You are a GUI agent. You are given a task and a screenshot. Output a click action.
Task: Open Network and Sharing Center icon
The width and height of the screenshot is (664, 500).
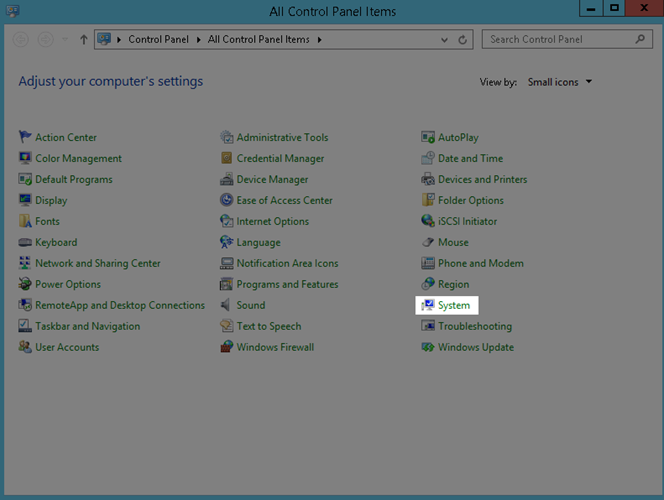(x=25, y=263)
